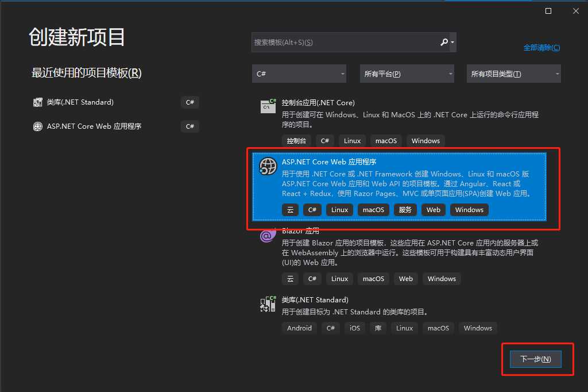Click the Web tag on Blazor template
Screen dimensions: 588x392
click(x=406, y=279)
